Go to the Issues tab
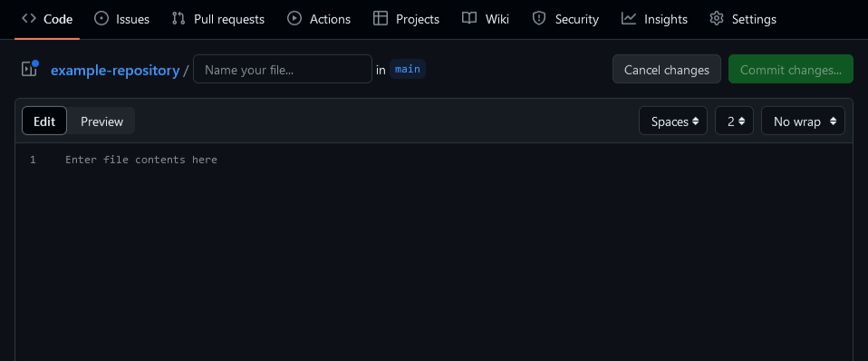The image size is (868, 361). 121,19
